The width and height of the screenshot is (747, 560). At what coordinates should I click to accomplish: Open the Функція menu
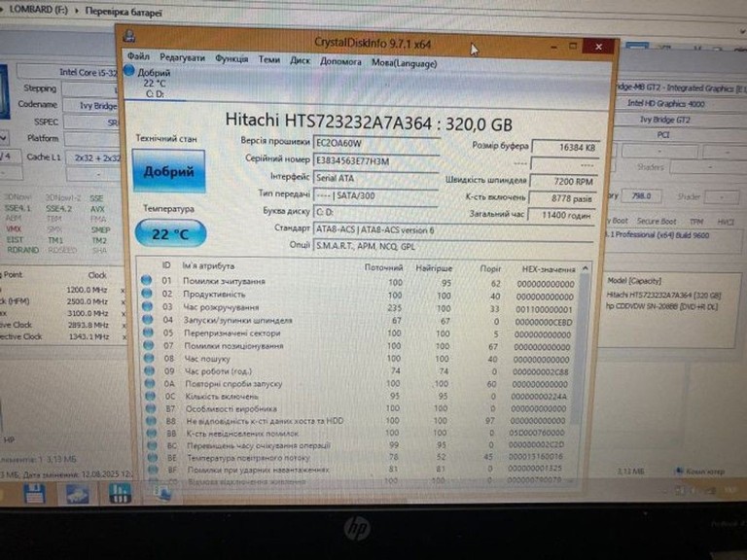click(x=231, y=58)
